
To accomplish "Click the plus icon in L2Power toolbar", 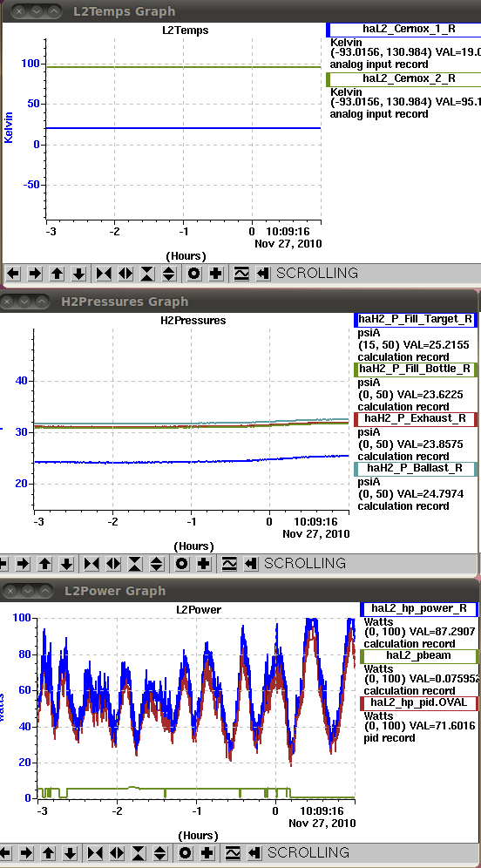I will pyautogui.click(x=207, y=852).
